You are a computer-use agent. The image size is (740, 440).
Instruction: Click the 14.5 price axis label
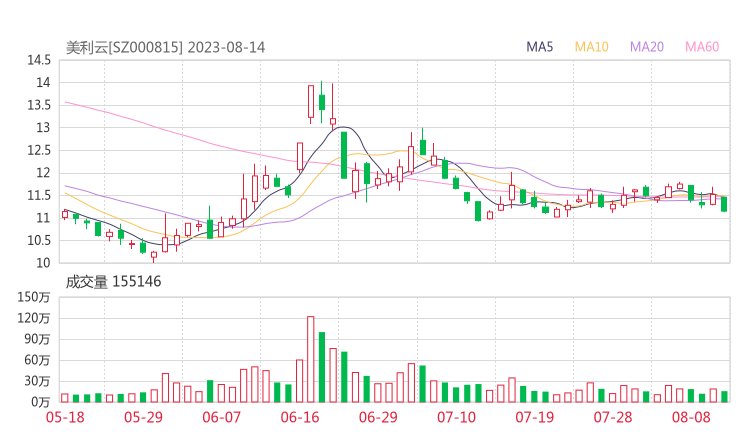(39, 60)
